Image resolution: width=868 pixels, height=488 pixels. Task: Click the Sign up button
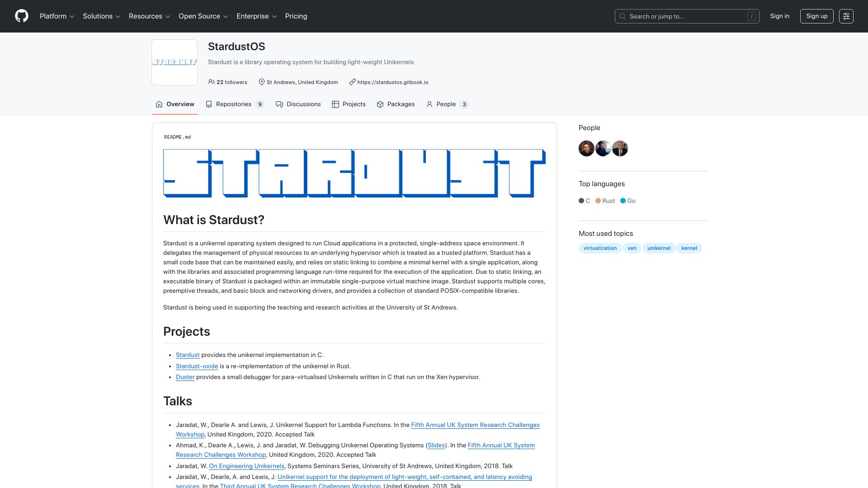click(x=816, y=16)
